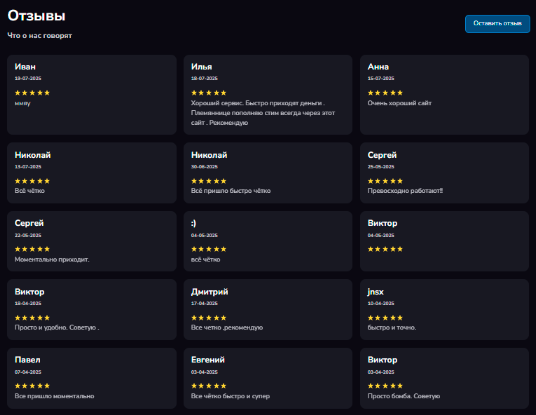
Task: Click the stars in Илья's review card
Action: (x=209, y=93)
